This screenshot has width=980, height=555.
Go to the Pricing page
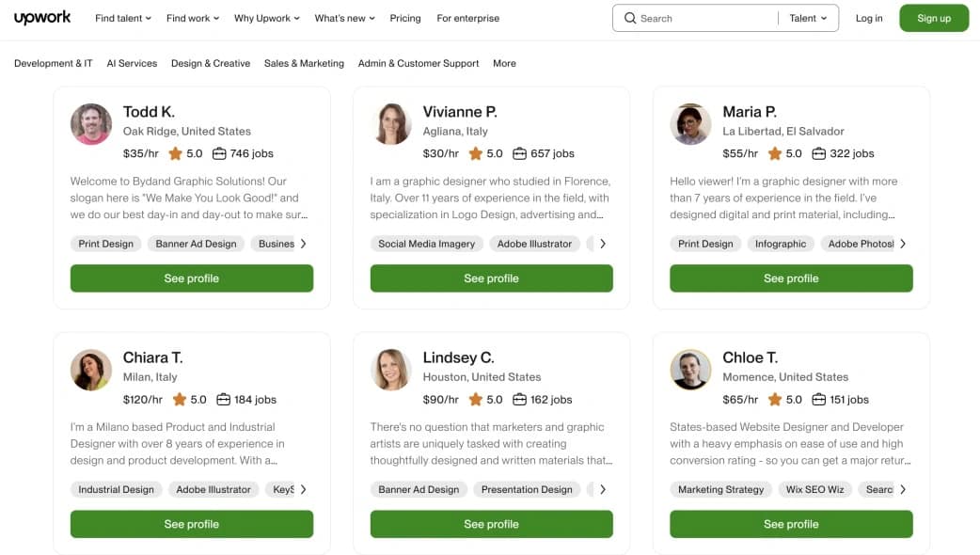(x=405, y=18)
